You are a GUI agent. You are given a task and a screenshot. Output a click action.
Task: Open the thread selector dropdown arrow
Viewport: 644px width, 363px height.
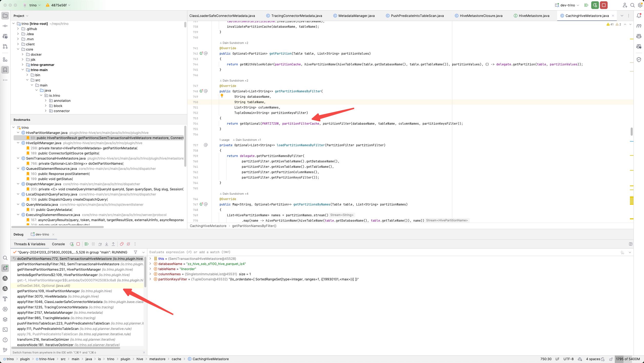point(143,252)
